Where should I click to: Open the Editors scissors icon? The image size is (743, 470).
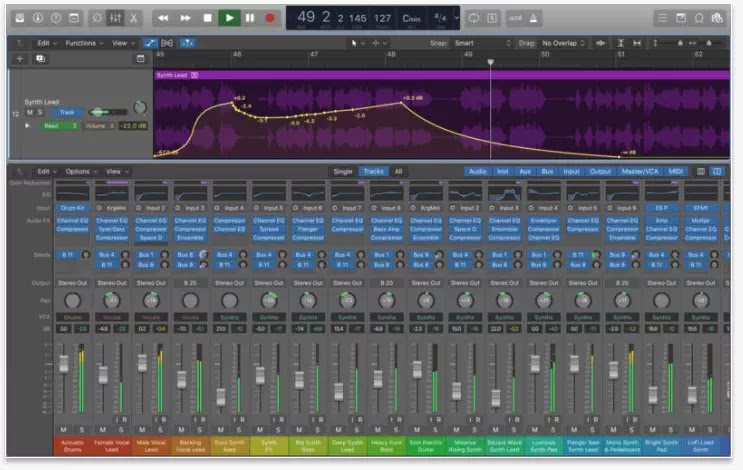click(134, 18)
